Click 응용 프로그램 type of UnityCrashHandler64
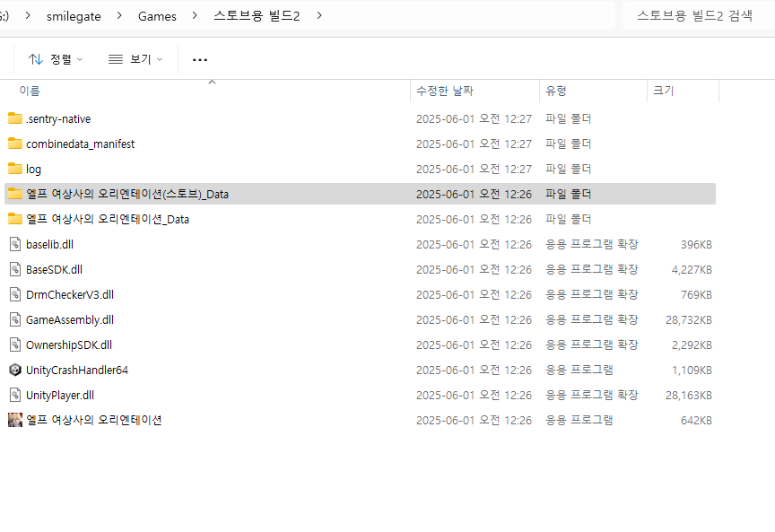Image resolution: width=775 pixels, height=532 pixels. [579, 370]
